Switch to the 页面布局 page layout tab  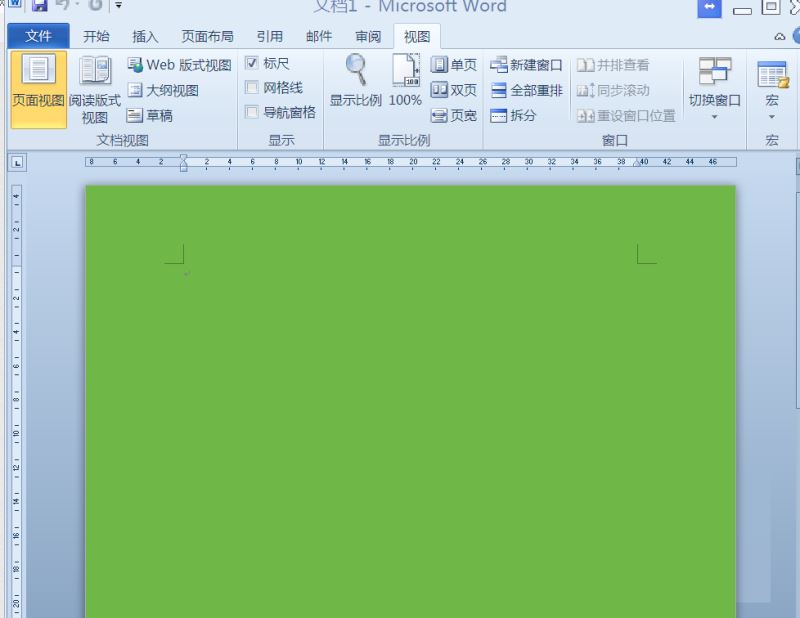click(x=207, y=36)
